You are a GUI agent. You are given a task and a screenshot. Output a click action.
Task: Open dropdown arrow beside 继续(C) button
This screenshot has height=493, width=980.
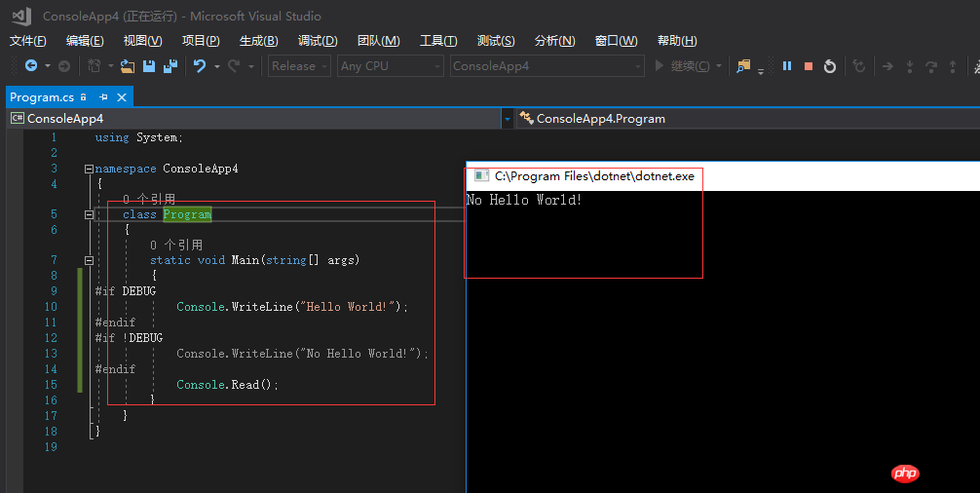719,65
